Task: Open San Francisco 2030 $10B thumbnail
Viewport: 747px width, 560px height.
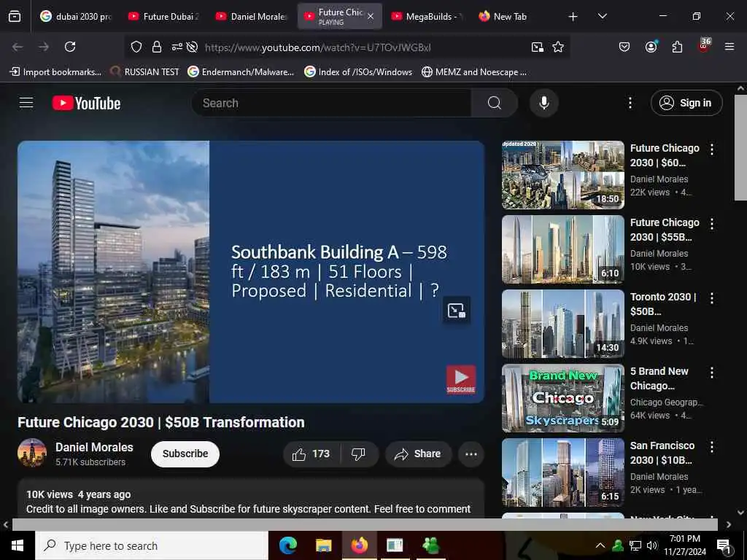Action: 562,472
